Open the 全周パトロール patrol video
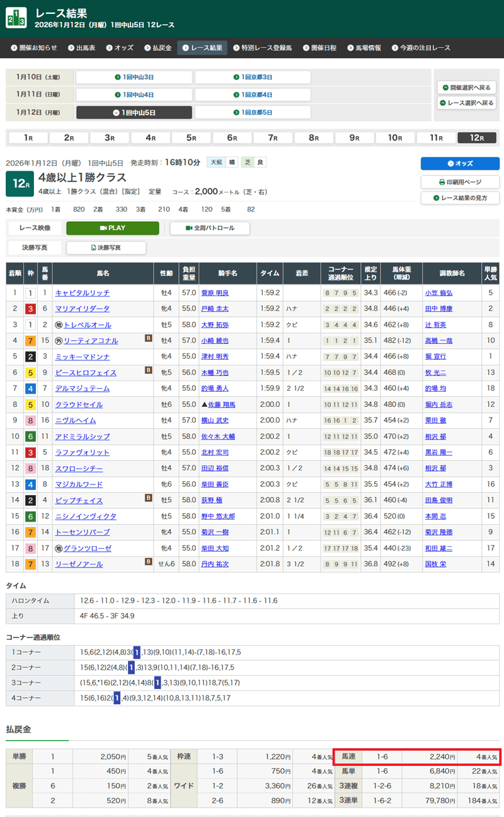The width and height of the screenshot is (504, 817). click(210, 228)
